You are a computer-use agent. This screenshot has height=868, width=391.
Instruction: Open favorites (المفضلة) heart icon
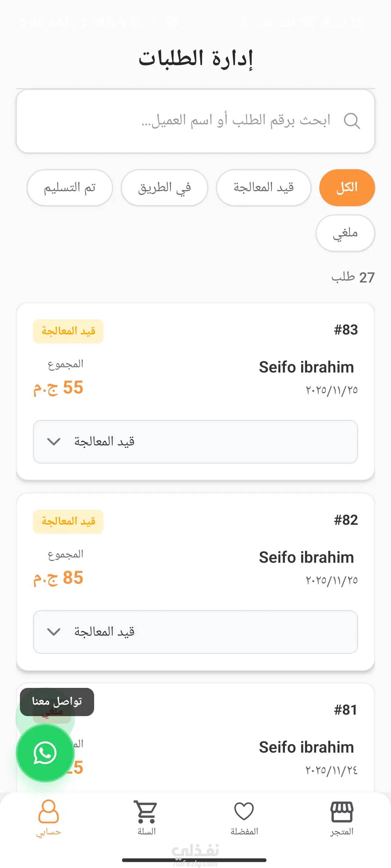244,812
